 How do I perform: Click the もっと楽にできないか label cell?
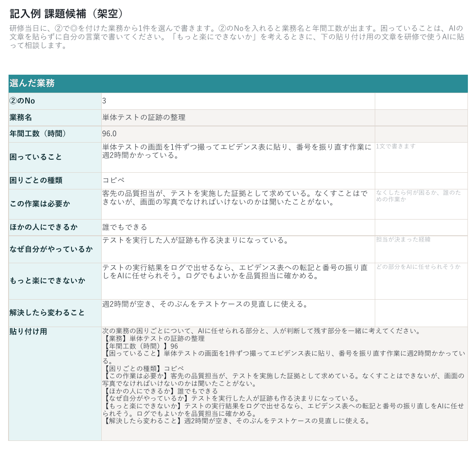[55, 281]
